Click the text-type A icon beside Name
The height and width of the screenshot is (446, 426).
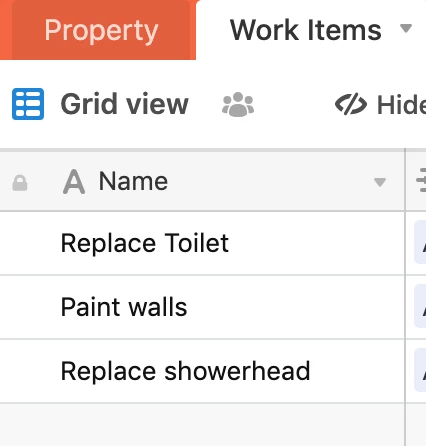(x=74, y=182)
